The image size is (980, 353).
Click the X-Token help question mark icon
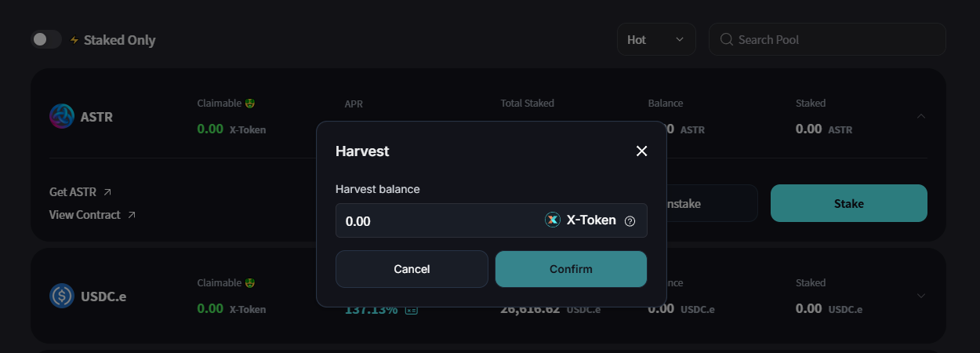tap(630, 221)
